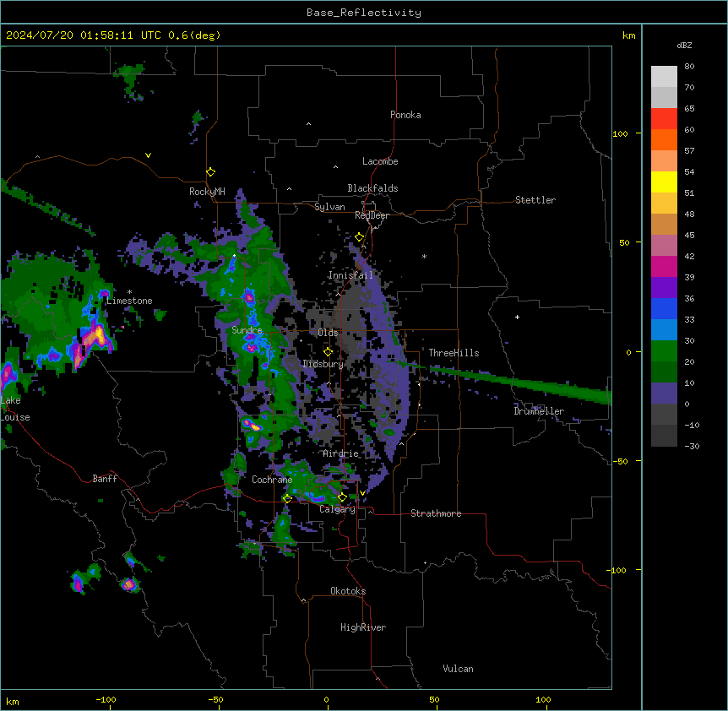Click the RockyMH label

tap(207, 192)
